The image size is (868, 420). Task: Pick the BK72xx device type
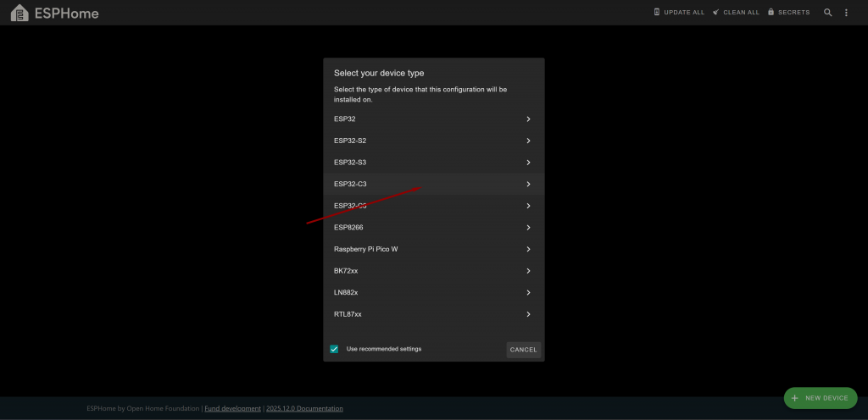(x=346, y=271)
